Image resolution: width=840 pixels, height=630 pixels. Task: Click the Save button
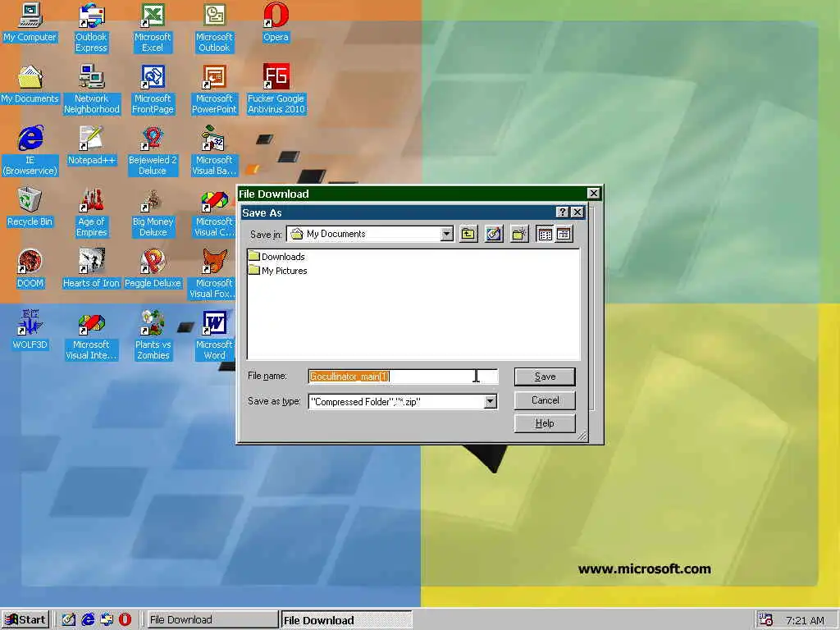(545, 377)
